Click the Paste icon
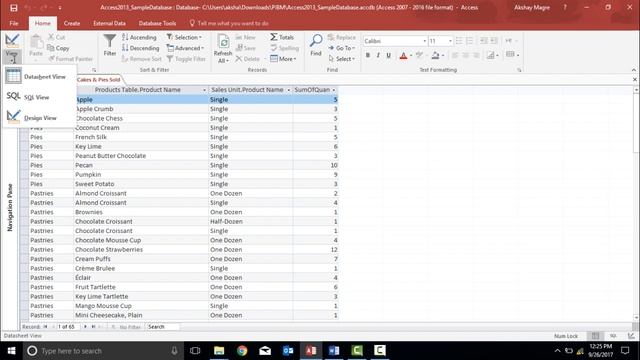 [36, 42]
